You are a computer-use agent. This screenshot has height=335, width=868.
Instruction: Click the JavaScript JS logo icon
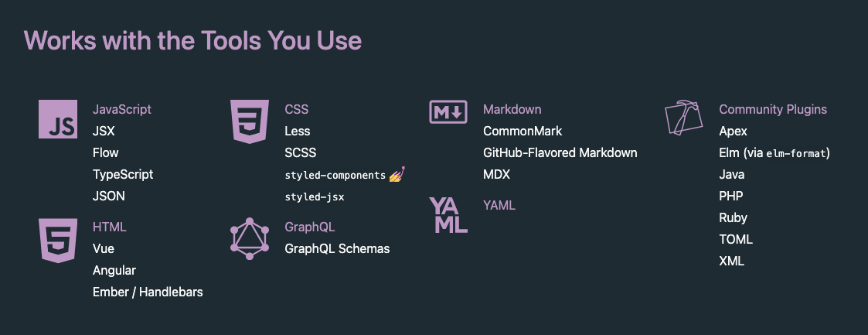coord(58,119)
